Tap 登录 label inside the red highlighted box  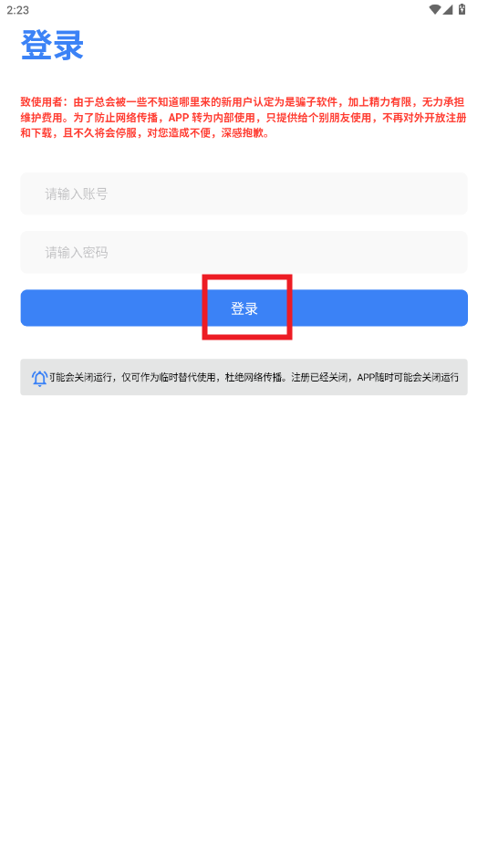point(244,309)
